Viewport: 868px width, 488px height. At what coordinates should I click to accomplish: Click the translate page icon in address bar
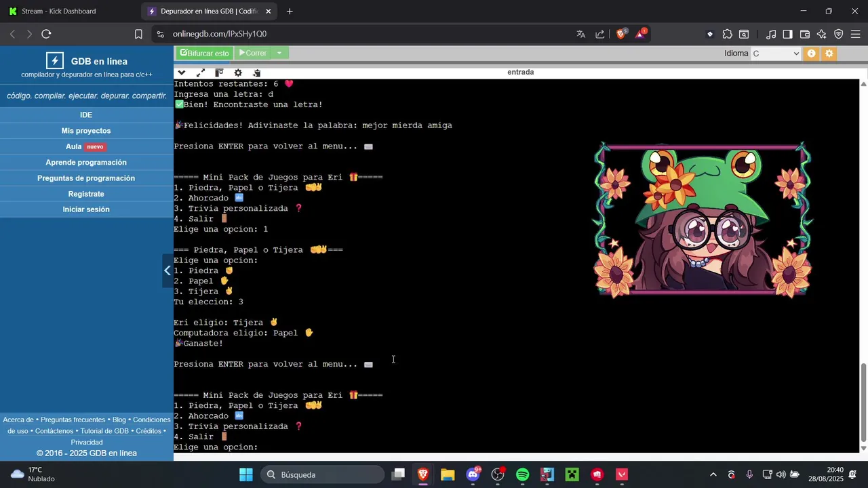pyautogui.click(x=581, y=34)
